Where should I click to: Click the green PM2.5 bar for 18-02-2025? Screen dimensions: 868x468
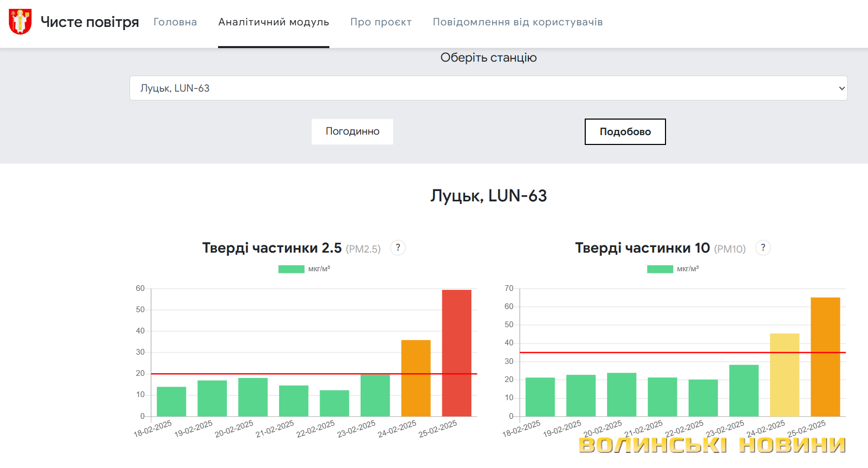tap(171, 401)
